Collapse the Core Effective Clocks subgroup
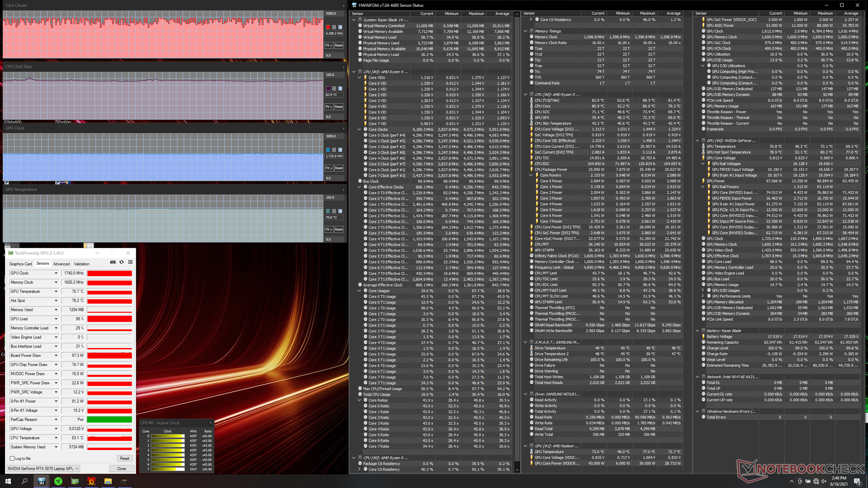The width and height of the screenshot is (868, 488). pyautogui.click(x=359, y=187)
